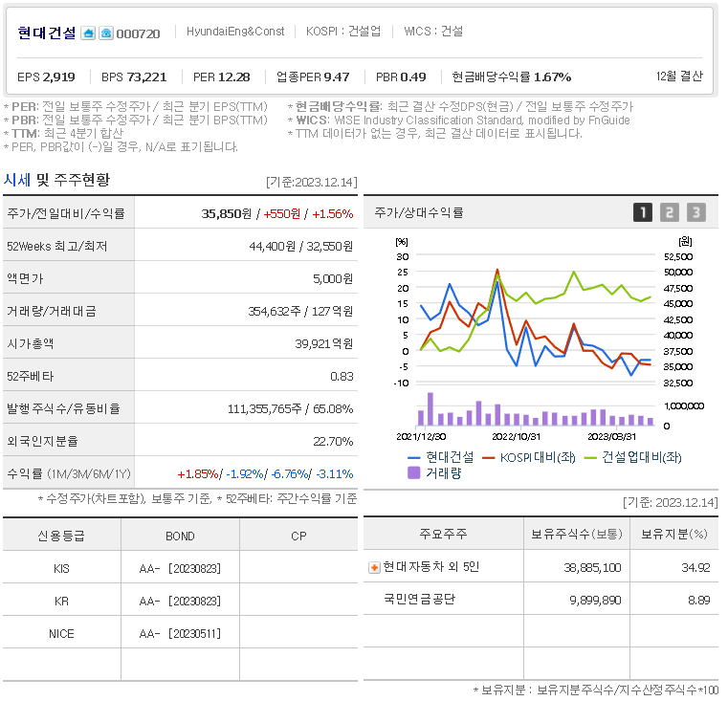
Task: Click the 현대건설 company name heading
Action: 47,33
